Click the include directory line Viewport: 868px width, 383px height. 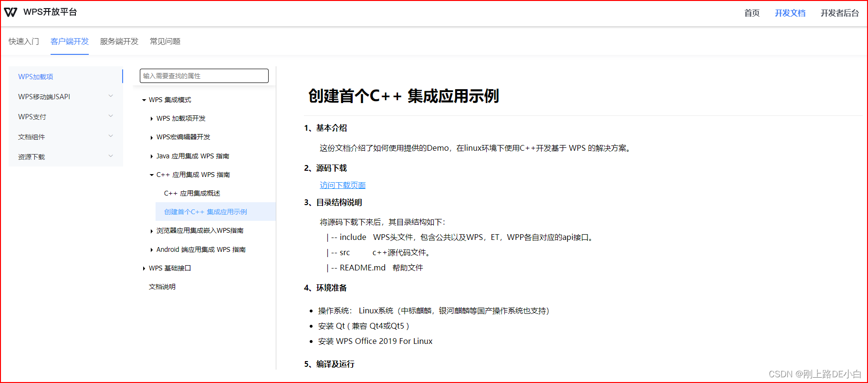point(460,237)
